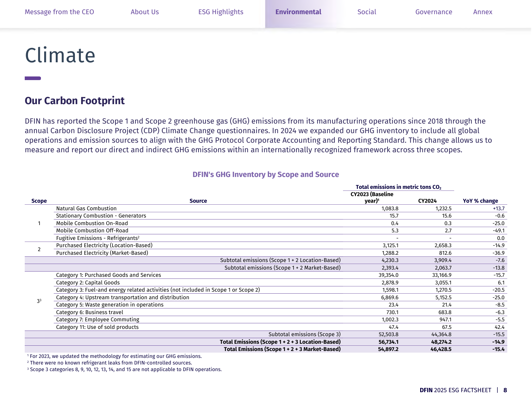The width and height of the screenshot is (532, 408).
Task: Select the +13.7 YoY change value
Action: [499, 209]
